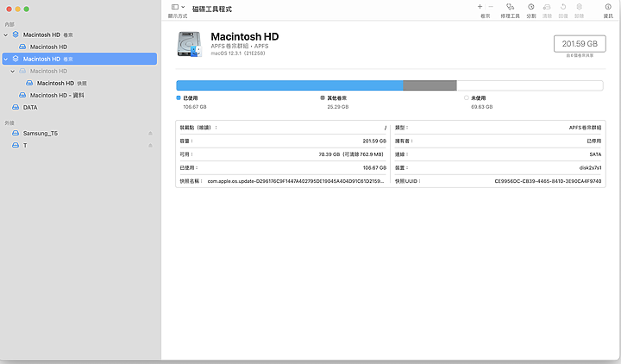Viewport: 621px width, 364px height.
Task: Click the sidebar layout icon in the toolbar
Action: click(175, 7)
